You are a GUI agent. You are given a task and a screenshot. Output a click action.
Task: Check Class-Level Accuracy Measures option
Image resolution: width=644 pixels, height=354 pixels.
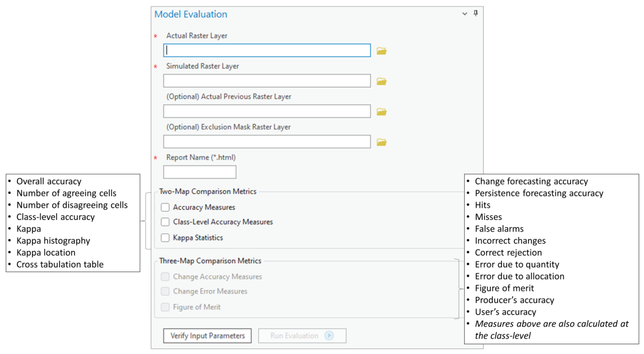(165, 222)
